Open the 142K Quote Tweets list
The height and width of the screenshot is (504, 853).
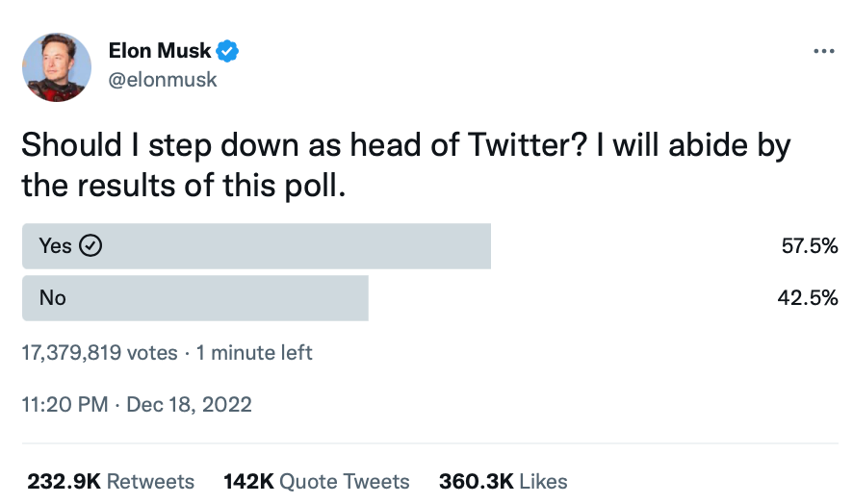tap(317, 481)
